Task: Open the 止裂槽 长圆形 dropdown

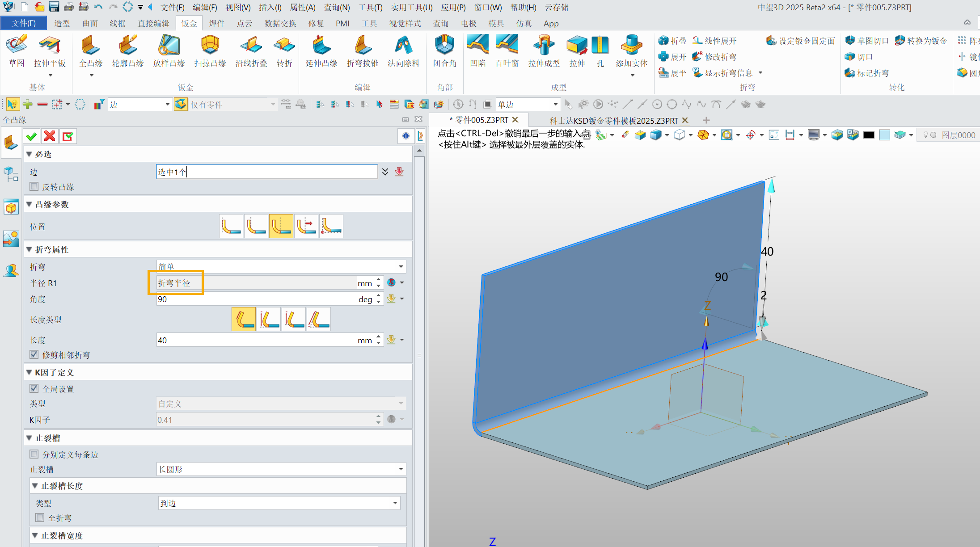Action: (x=281, y=469)
